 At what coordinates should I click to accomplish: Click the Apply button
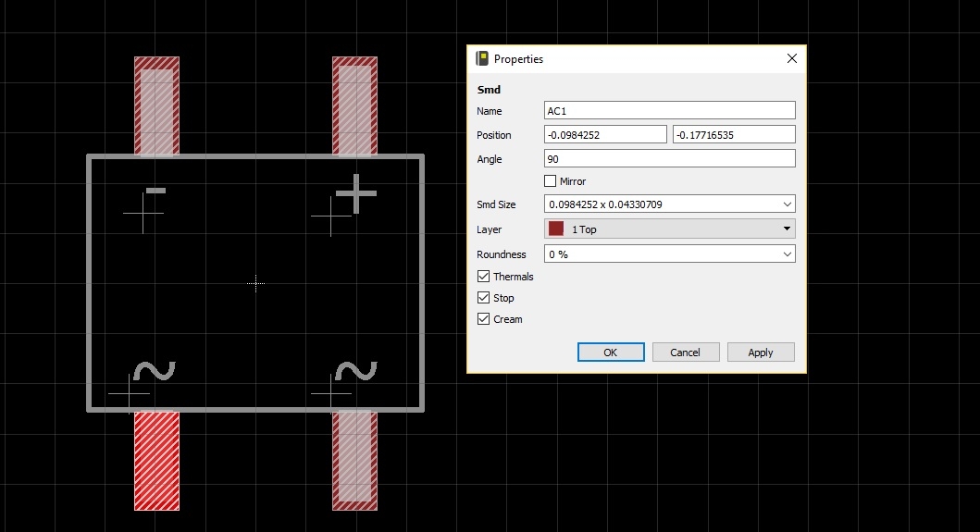click(761, 352)
